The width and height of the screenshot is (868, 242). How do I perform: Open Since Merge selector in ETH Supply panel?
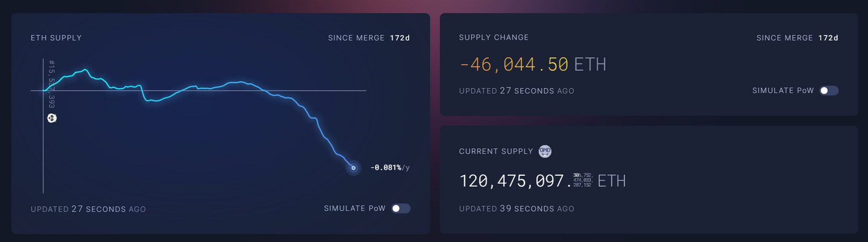pyautogui.click(x=368, y=38)
